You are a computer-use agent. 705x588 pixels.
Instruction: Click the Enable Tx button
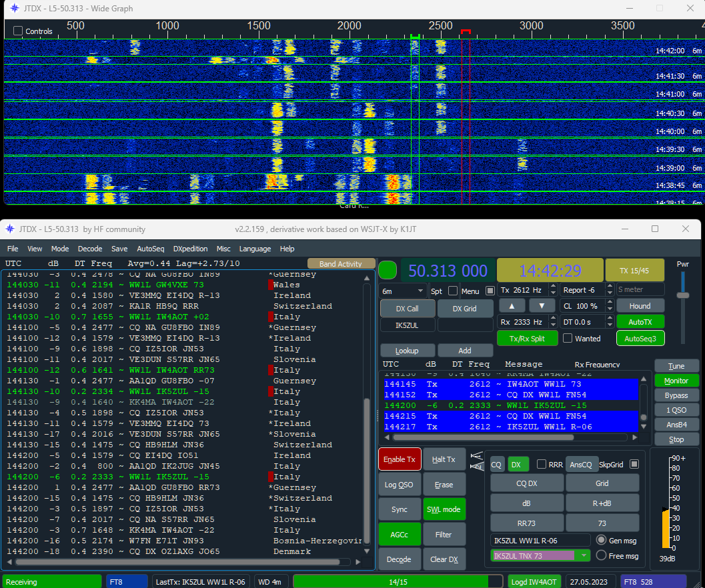[400, 459]
